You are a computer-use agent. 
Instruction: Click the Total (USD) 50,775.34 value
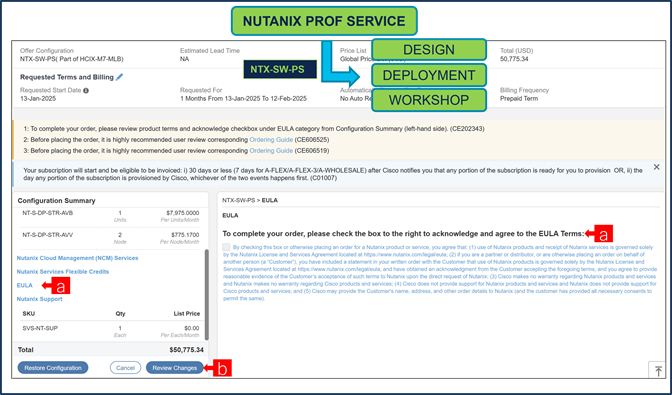(x=514, y=59)
